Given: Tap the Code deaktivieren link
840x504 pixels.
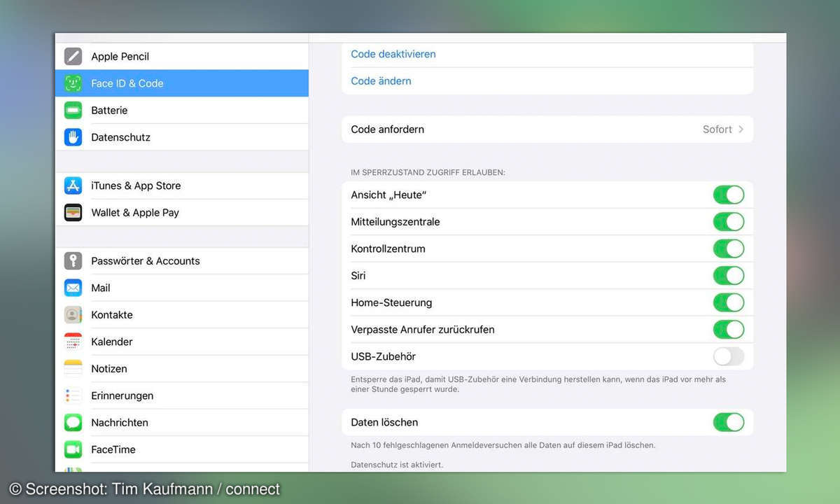Looking at the screenshot, I should tap(393, 54).
